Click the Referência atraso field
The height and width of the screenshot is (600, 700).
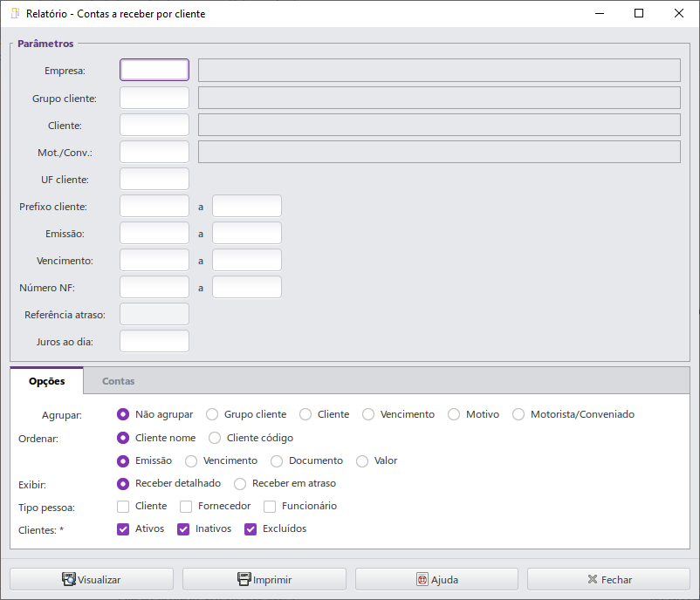154,314
